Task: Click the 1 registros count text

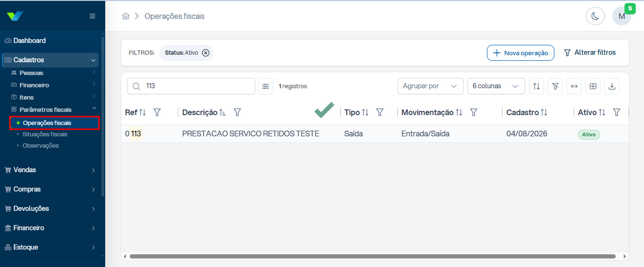Action: click(x=293, y=86)
